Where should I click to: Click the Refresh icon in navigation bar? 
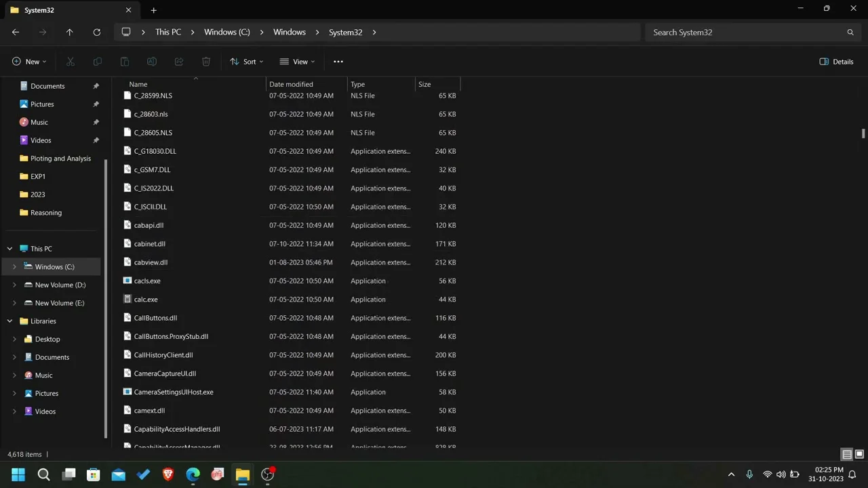tap(97, 32)
